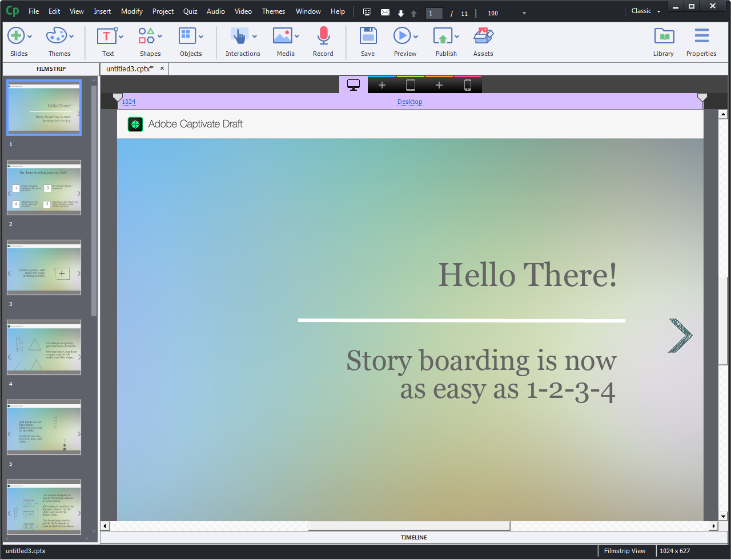Image resolution: width=731 pixels, height=560 pixels.
Task: Switch to the mobile device preview
Action: coord(467,84)
